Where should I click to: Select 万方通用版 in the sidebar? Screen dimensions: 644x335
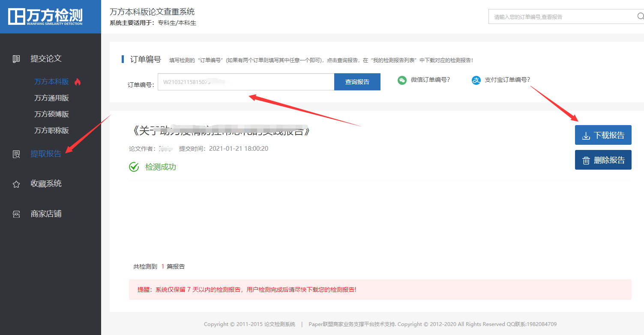[x=51, y=98]
